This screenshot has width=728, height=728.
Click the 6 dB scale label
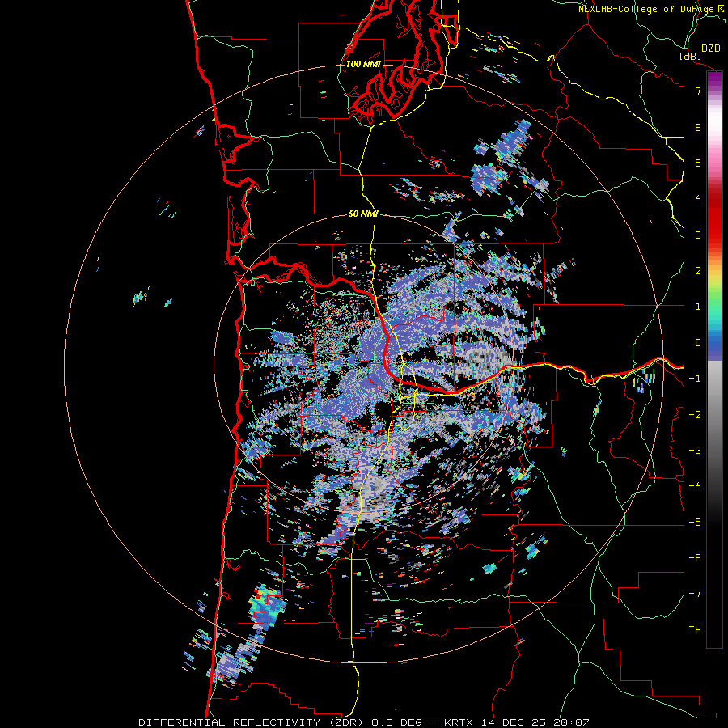(698, 127)
